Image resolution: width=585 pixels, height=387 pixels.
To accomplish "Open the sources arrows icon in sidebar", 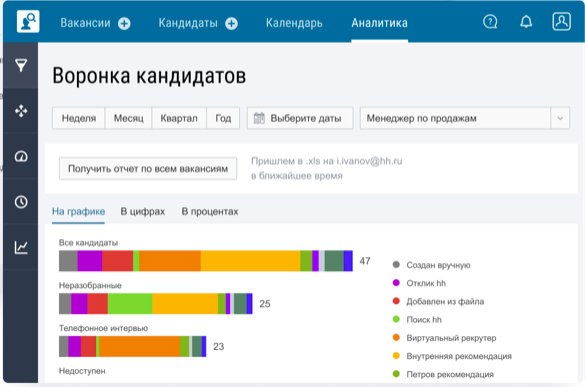I will [21, 111].
